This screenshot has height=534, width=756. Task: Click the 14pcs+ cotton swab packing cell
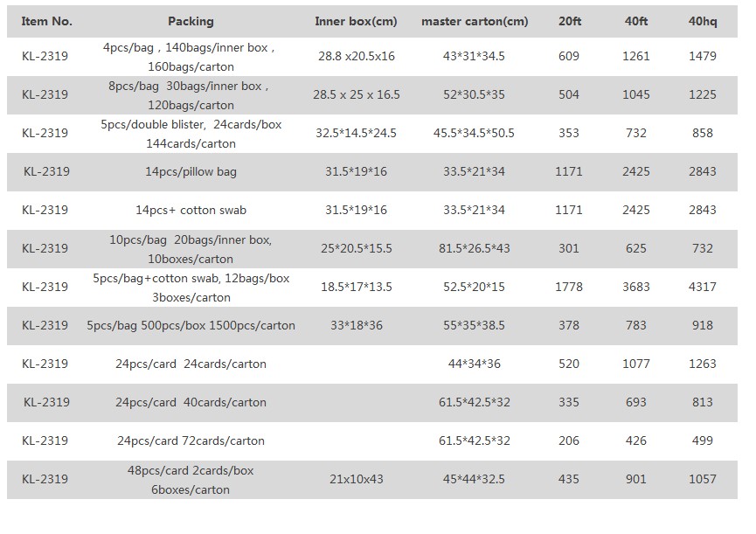pos(191,210)
